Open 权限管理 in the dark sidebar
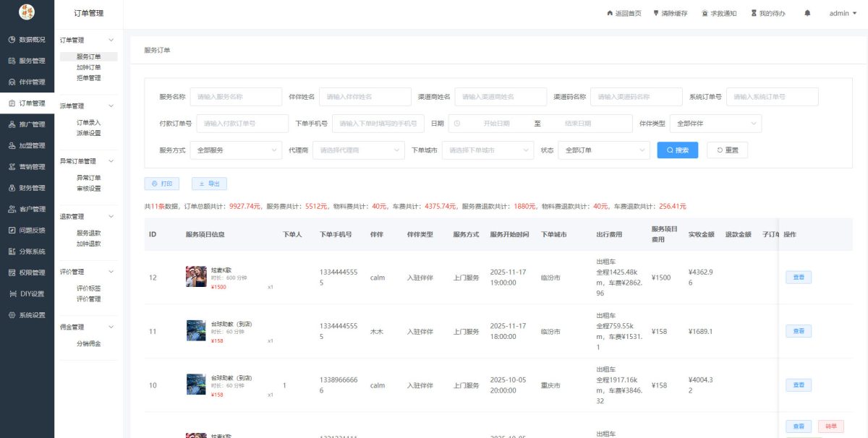 tap(27, 272)
